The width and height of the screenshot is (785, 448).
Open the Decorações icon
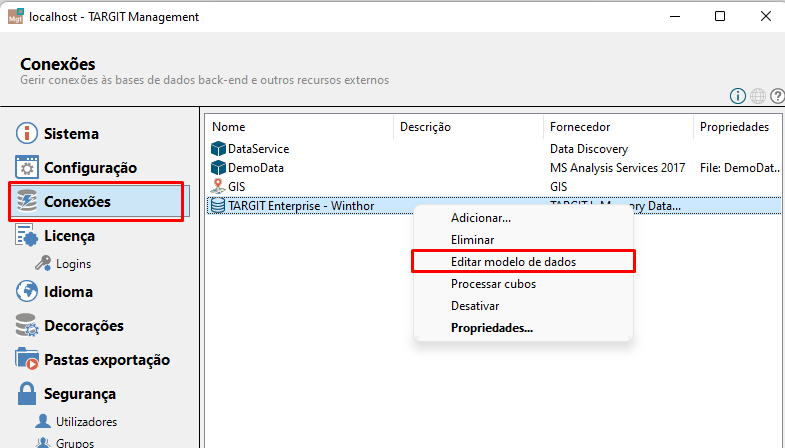click(27, 325)
